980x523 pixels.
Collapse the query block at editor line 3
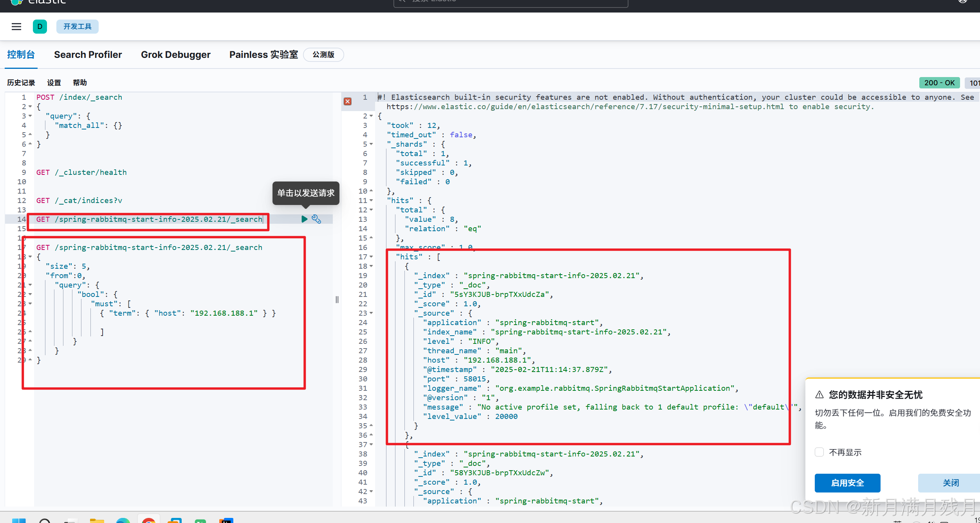30,116
